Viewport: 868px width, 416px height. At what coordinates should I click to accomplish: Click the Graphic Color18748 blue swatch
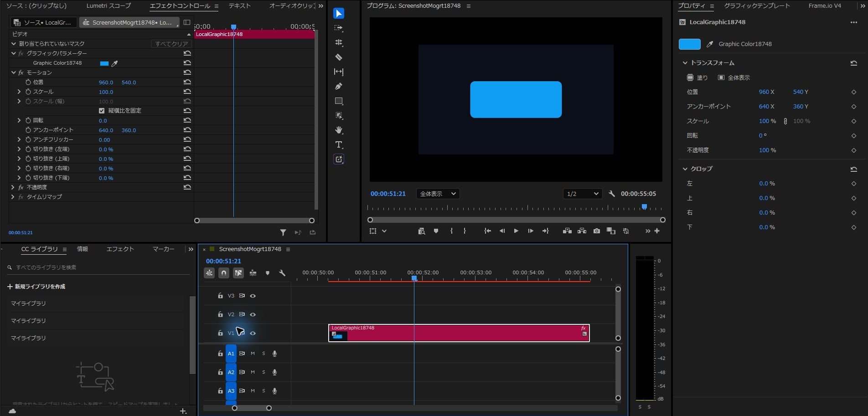690,44
